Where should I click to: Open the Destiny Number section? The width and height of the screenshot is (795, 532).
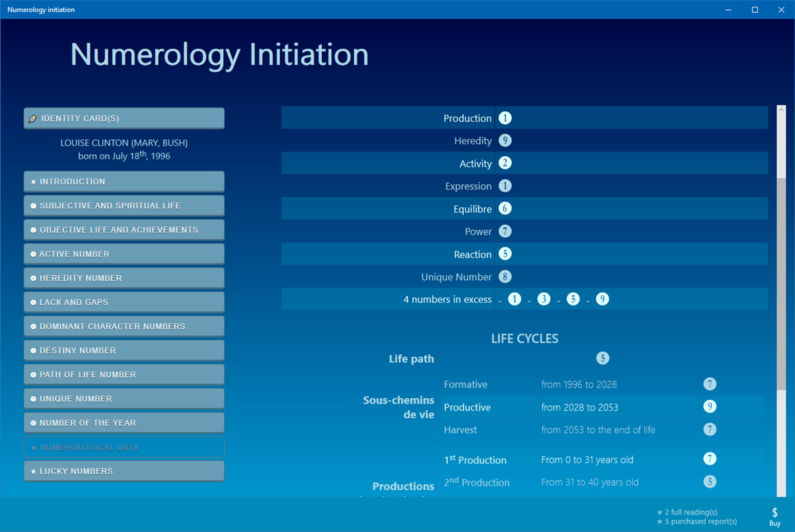coord(124,350)
